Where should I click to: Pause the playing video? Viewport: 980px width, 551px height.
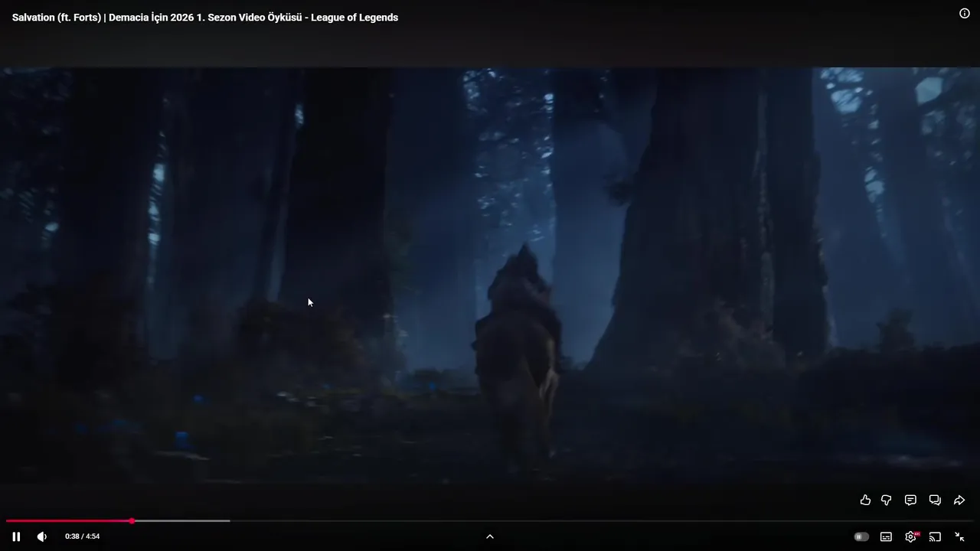pos(16,536)
